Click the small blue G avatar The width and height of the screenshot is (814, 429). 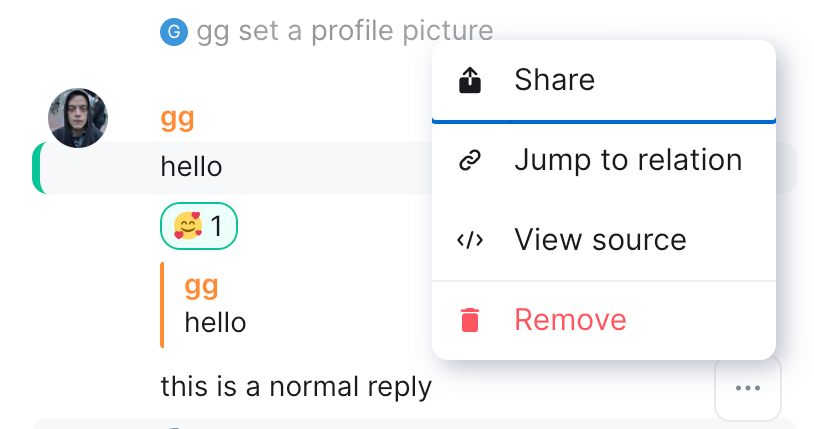(173, 32)
